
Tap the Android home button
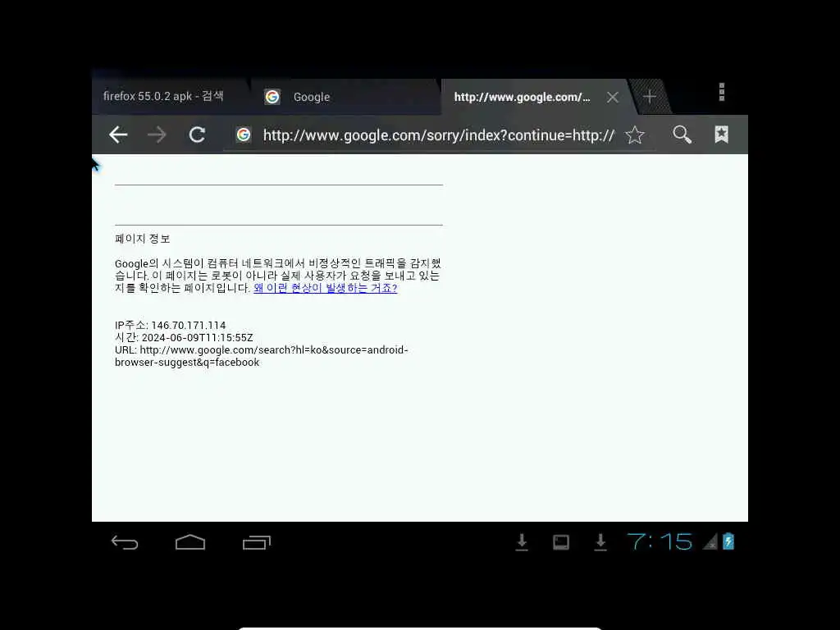tap(190, 542)
